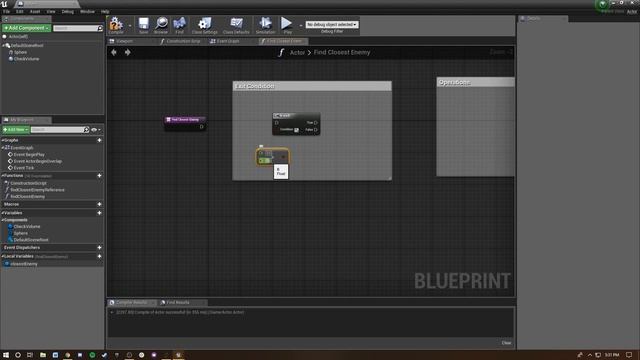The image size is (640, 360).
Task: Collapse the EventGraph tree node
Action: 3,148
